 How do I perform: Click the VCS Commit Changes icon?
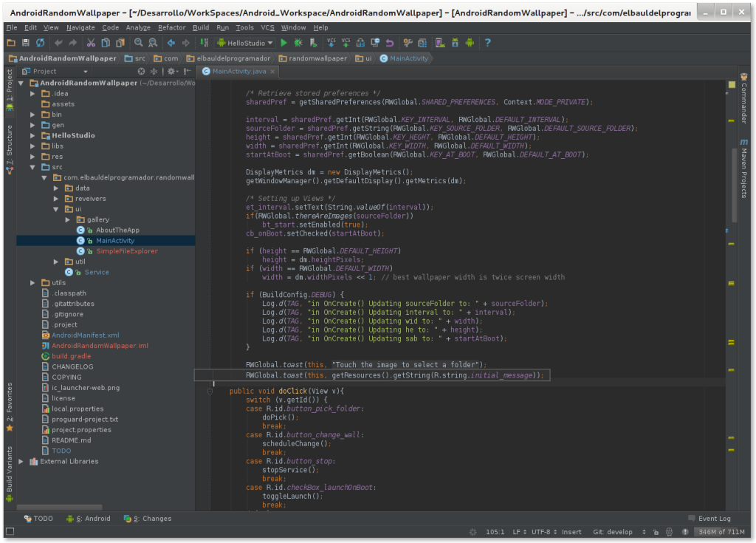[x=346, y=43]
